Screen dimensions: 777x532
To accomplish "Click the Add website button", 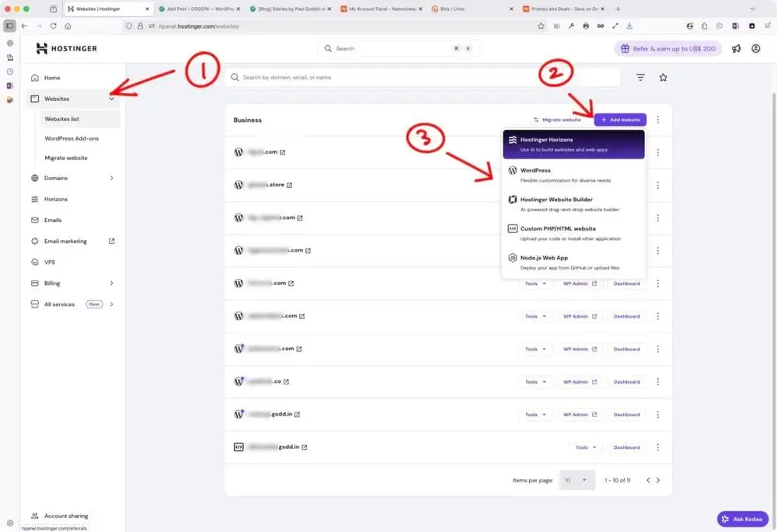I will [x=620, y=120].
